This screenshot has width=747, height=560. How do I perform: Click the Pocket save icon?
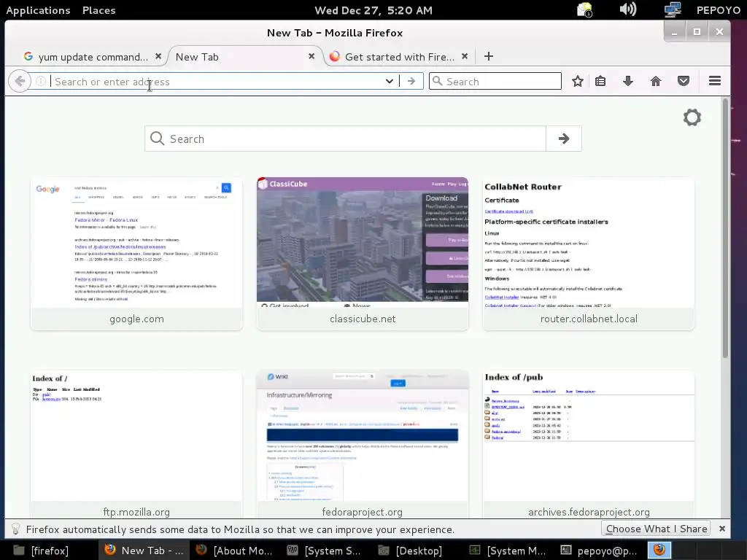tap(684, 82)
